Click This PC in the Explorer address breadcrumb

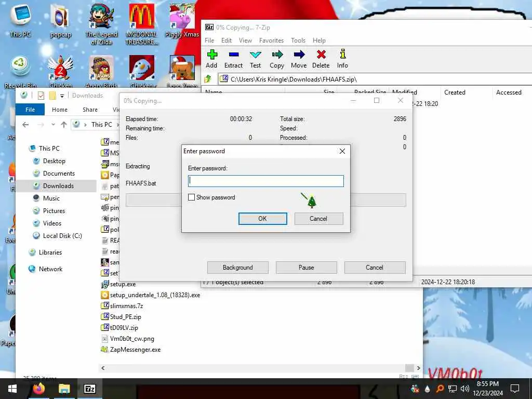click(101, 125)
